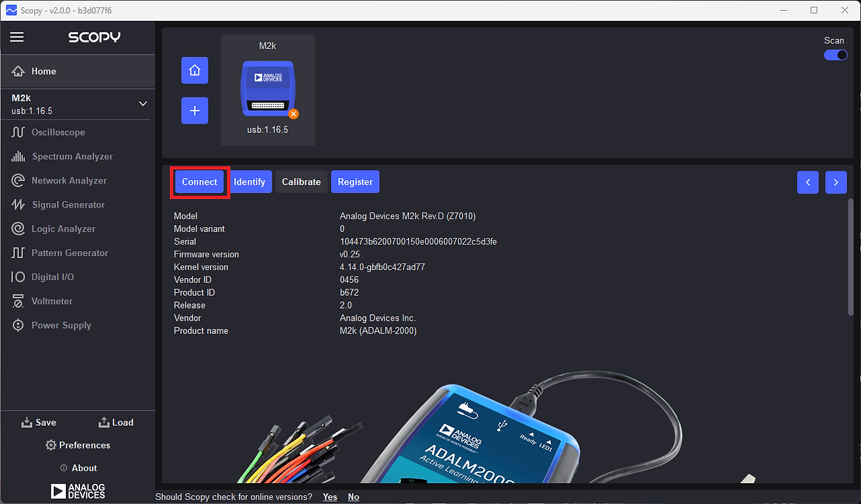Viewport: 861px width, 504px height.
Task: Click the Scopy logo in header
Action: pos(94,37)
